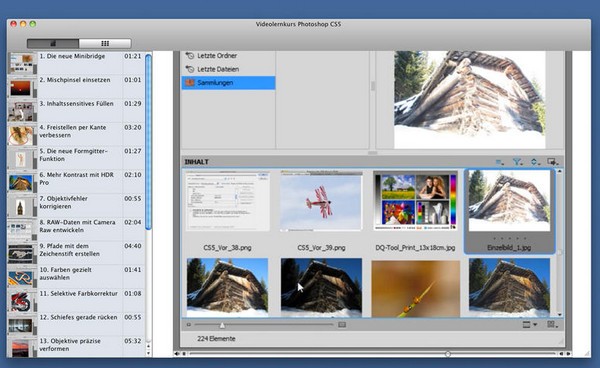
Task: Open the tools dropdown in INHALT header
Action: pyautogui.click(x=553, y=162)
